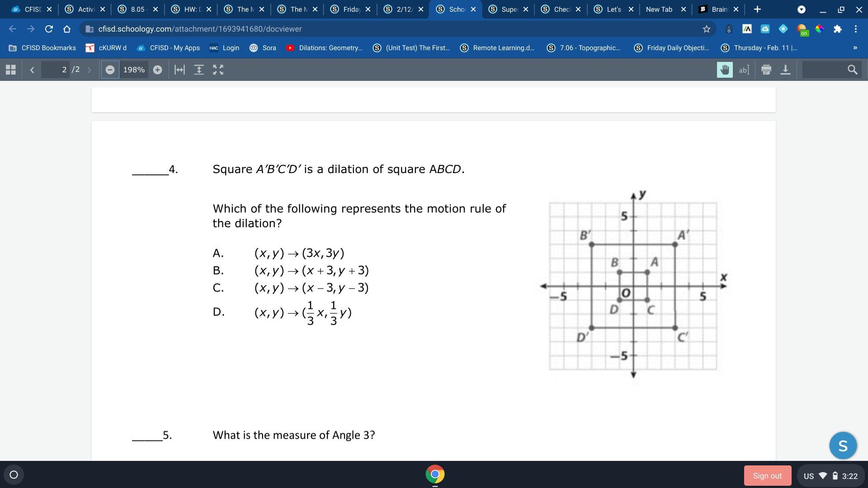The width and height of the screenshot is (868, 488).
Task: Toggle the hand pan tool
Action: click(x=725, y=70)
